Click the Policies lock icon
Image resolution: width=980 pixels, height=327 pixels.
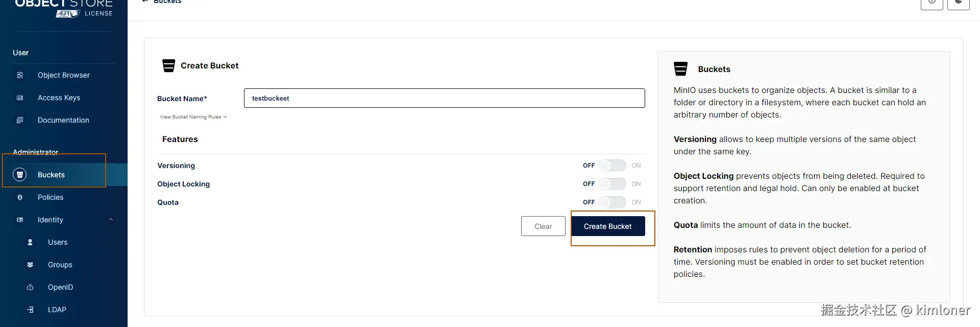(20, 197)
